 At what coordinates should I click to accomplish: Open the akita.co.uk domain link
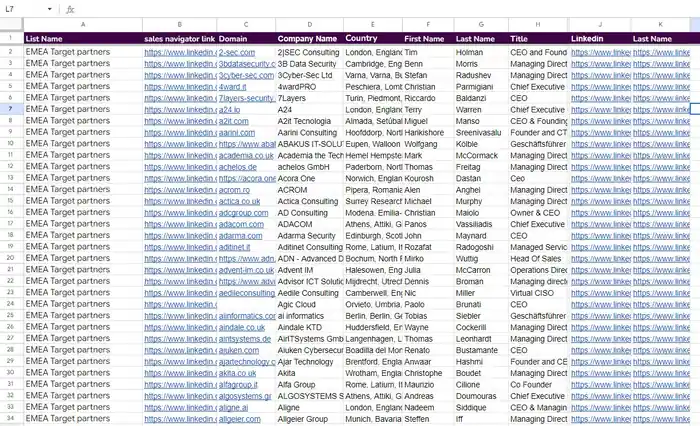237,373
